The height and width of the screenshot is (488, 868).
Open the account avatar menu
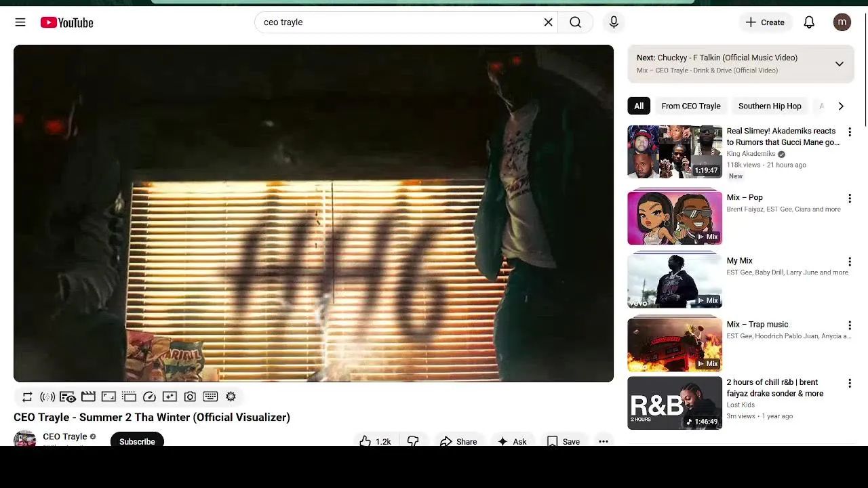[x=842, y=22]
